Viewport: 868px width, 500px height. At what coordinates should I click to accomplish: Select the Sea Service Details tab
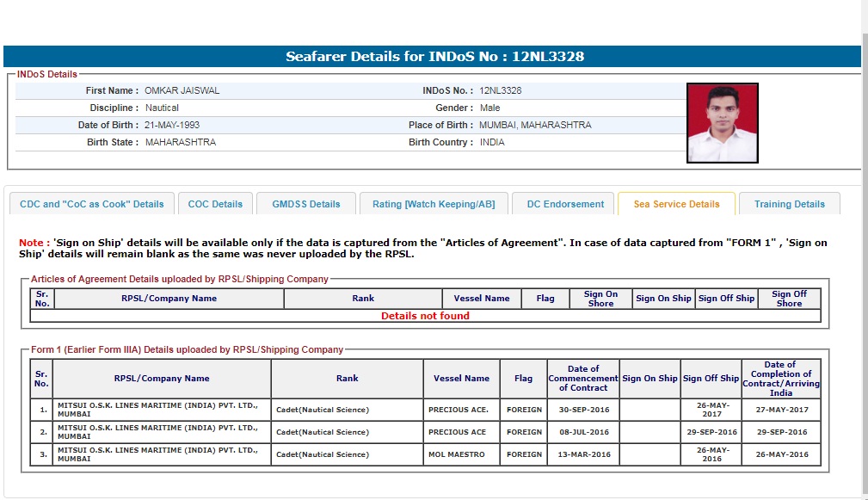point(676,204)
